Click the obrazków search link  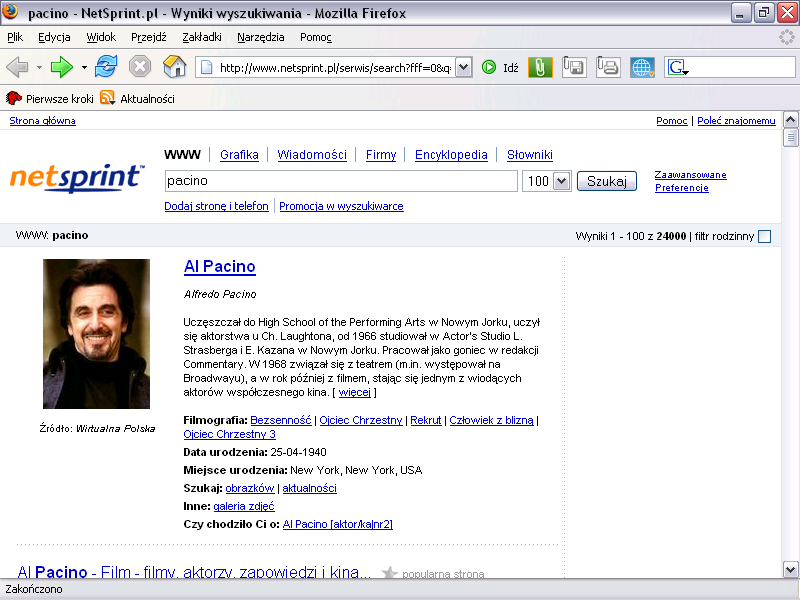pyautogui.click(x=249, y=488)
